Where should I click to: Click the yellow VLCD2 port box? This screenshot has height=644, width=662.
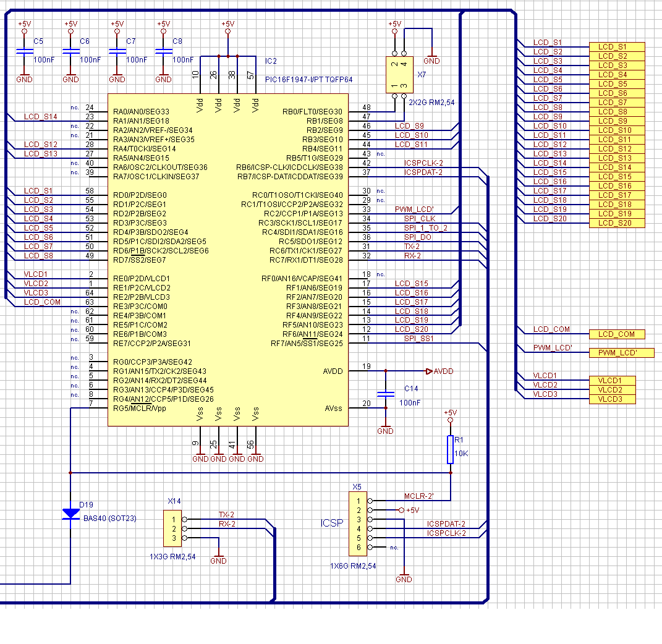612,390
